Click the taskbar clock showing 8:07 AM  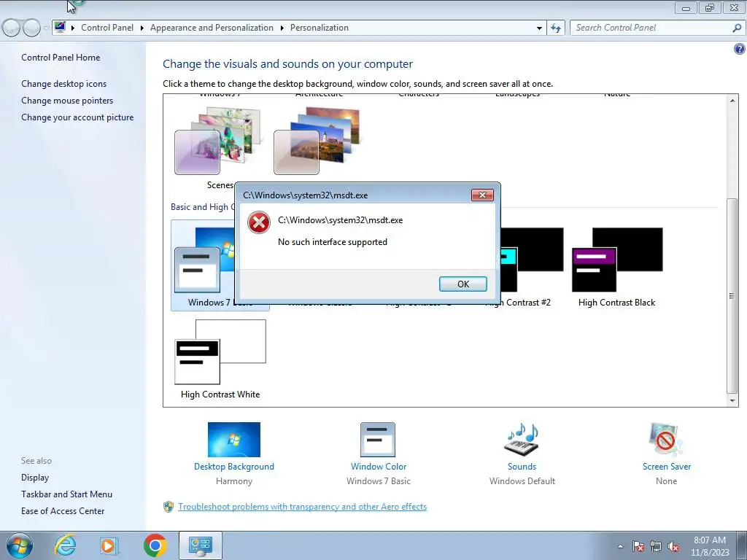(x=710, y=546)
